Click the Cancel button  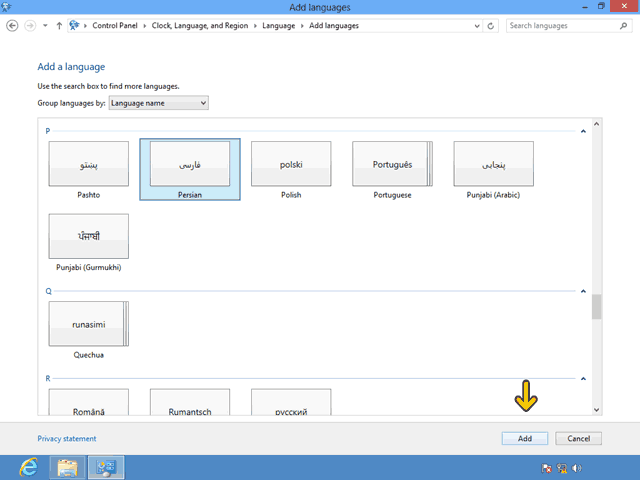pos(578,438)
